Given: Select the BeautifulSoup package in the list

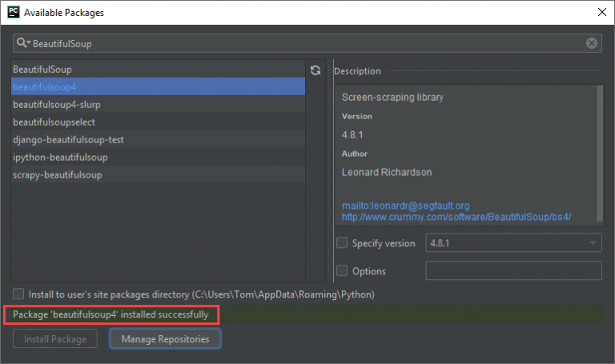Looking at the screenshot, I should click(158, 70).
